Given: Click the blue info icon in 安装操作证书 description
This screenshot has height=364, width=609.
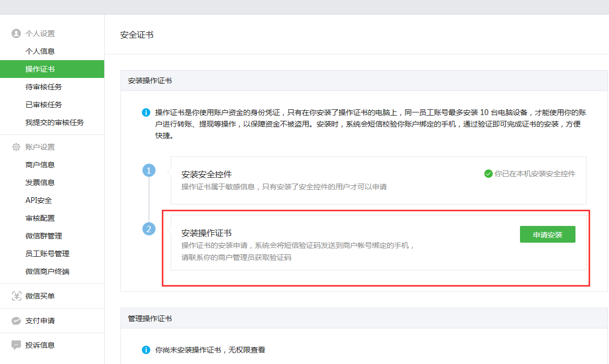Looking at the screenshot, I should 146,113.
